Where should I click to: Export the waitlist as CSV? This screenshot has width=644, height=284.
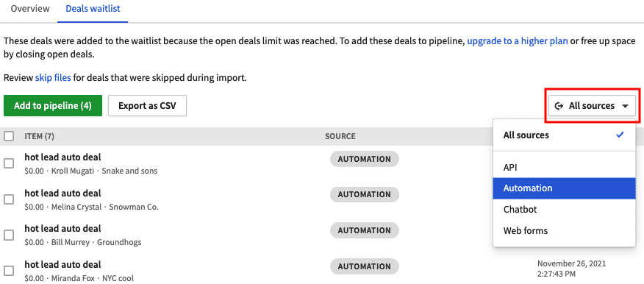(147, 106)
